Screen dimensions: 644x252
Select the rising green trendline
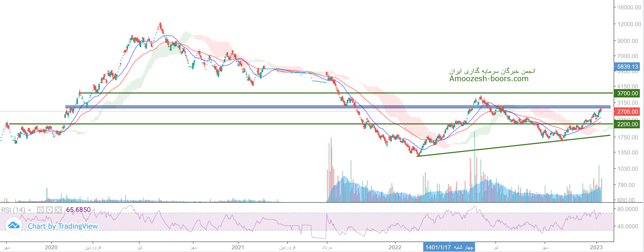click(x=513, y=145)
